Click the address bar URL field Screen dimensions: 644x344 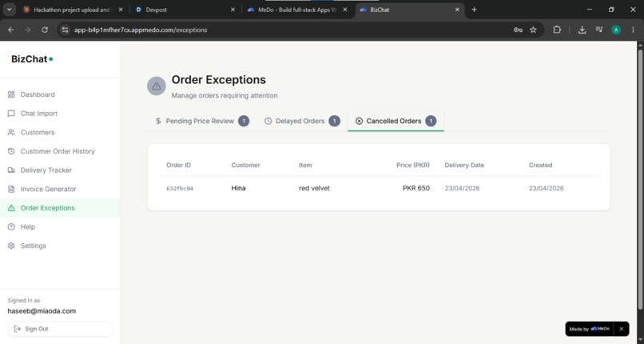click(x=288, y=30)
